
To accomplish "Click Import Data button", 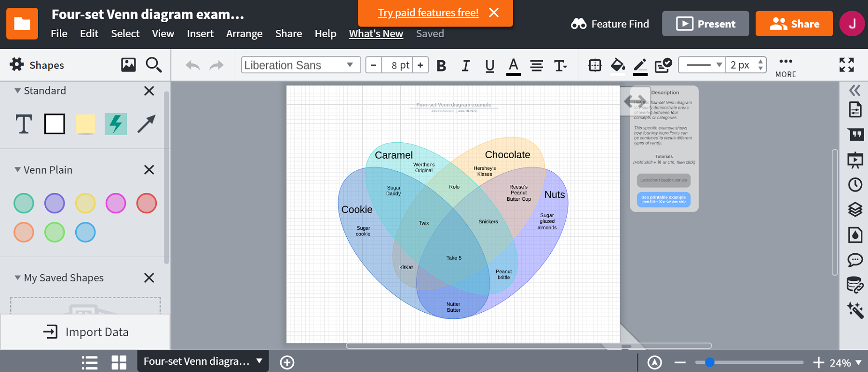I will coord(85,332).
